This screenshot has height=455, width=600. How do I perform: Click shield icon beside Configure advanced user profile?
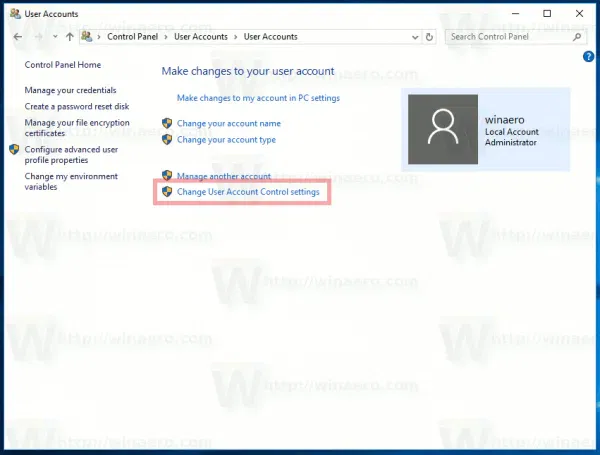click(x=14, y=149)
